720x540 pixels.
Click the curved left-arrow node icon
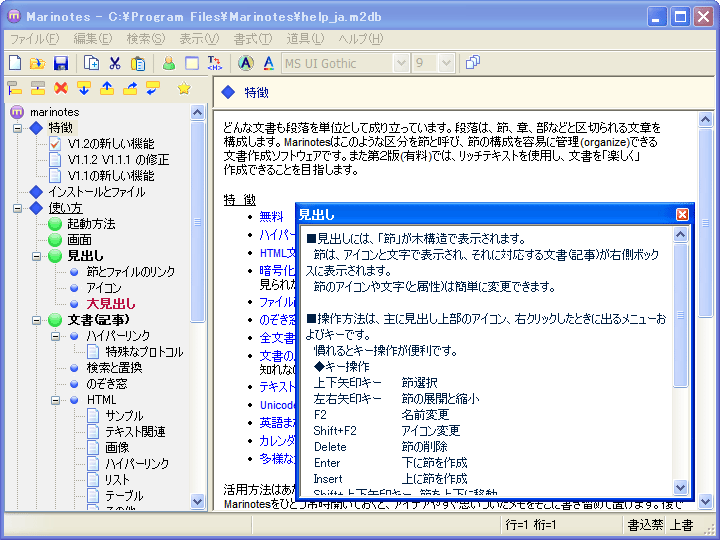[153, 88]
